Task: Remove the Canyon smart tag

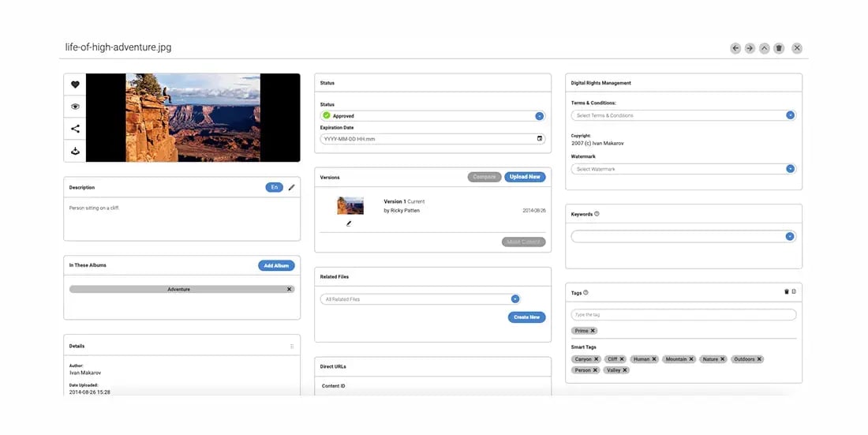Action: click(x=597, y=359)
